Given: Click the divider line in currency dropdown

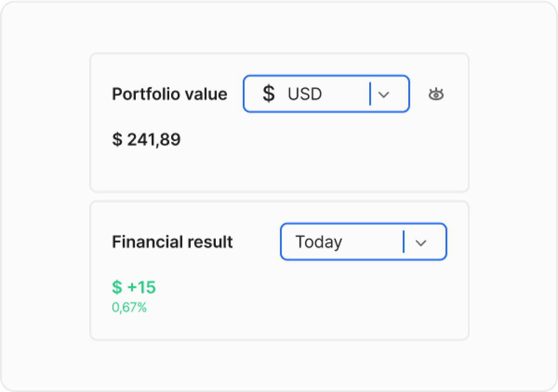Looking at the screenshot, I should pos(370,94).
